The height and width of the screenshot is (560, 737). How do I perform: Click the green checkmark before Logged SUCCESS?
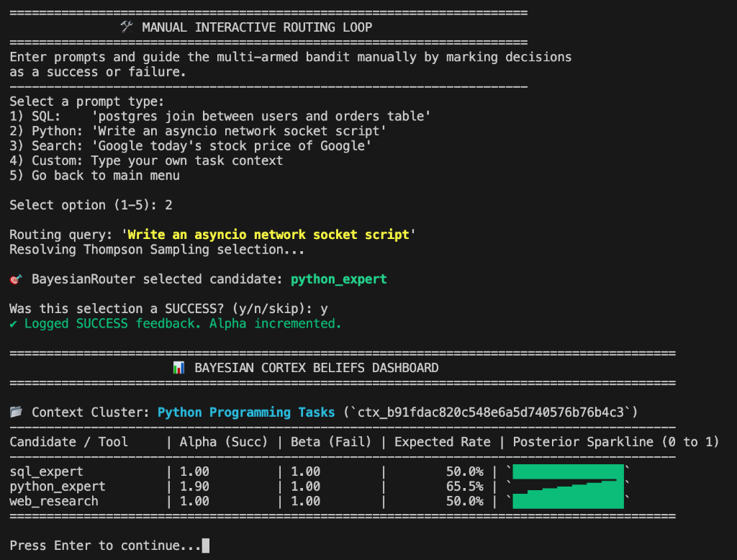coord(13,324)
